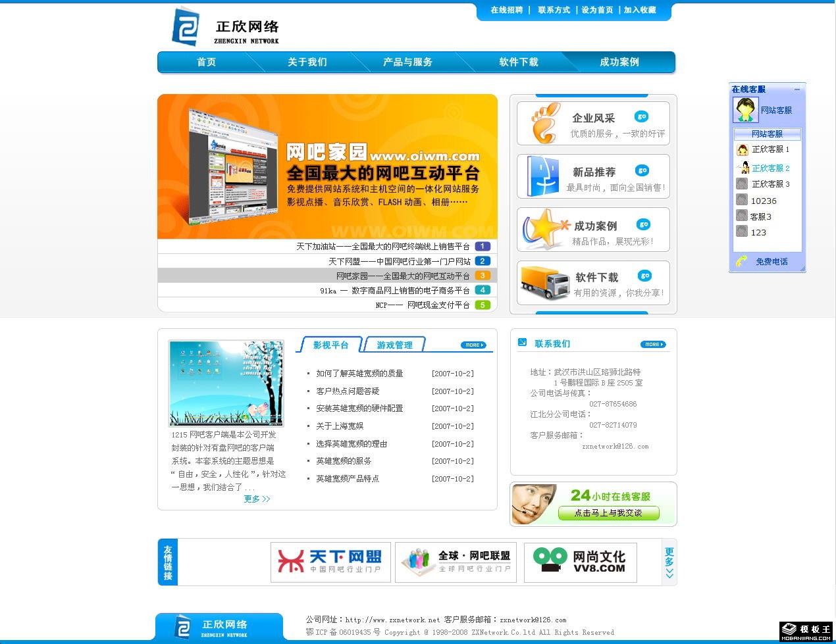
Task: Open the 软件下载 navigation item
Action: 519,62
